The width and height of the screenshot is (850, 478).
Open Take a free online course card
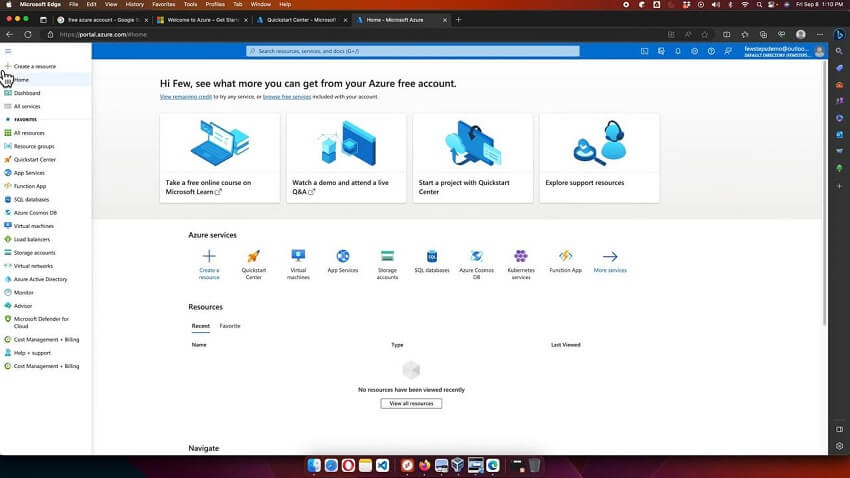click(220, 158)
